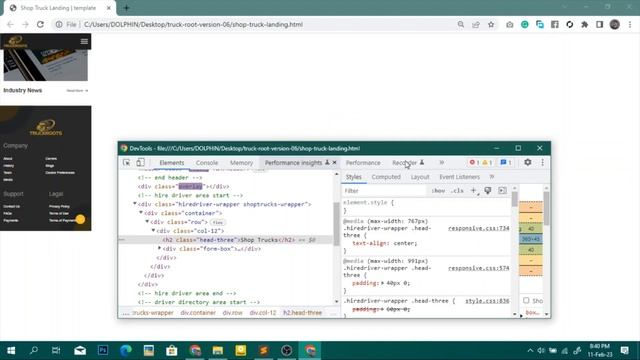Switch to the Computed sidebar tab
Viewport: 640px width, 360px height.
click(386, 177)
